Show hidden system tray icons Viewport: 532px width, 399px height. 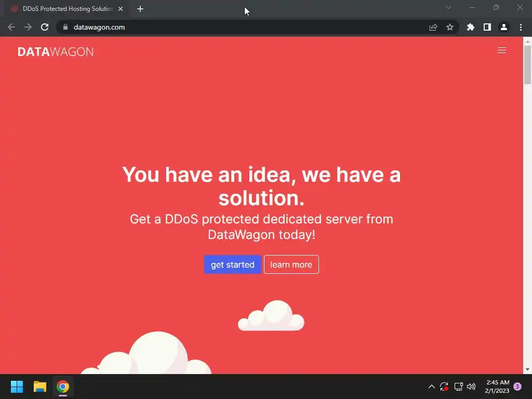(431, 387)
